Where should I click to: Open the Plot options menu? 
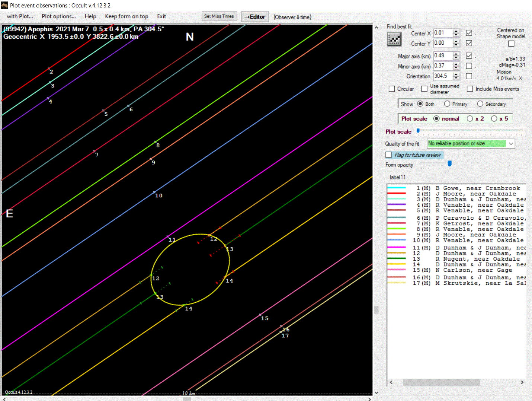tap(59, 16)
